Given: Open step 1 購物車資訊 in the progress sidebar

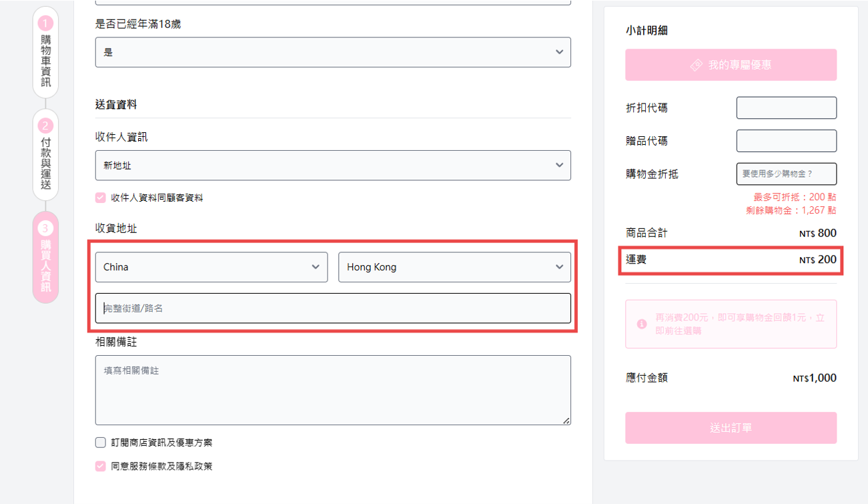Looking at the screenshot, I should [45, 53].
